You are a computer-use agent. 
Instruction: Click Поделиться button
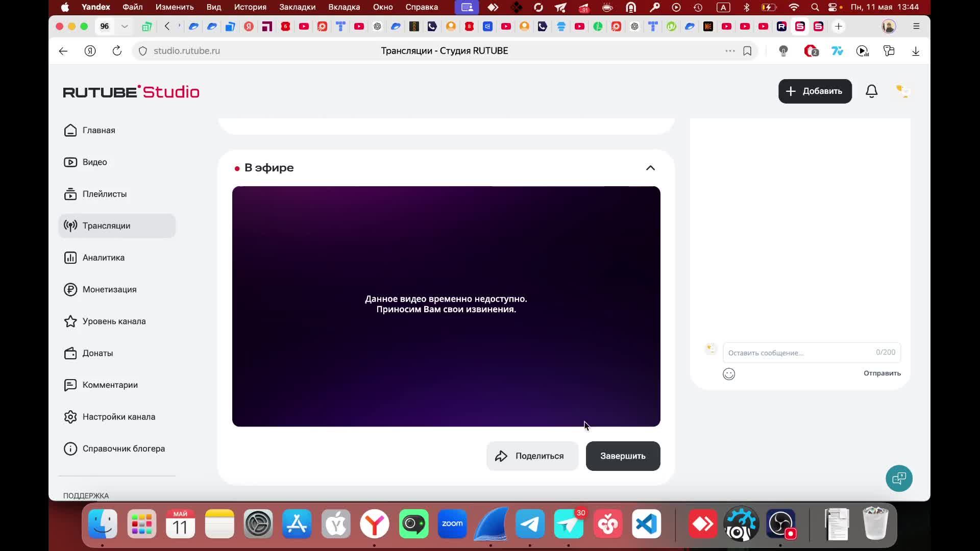[532, 456]
